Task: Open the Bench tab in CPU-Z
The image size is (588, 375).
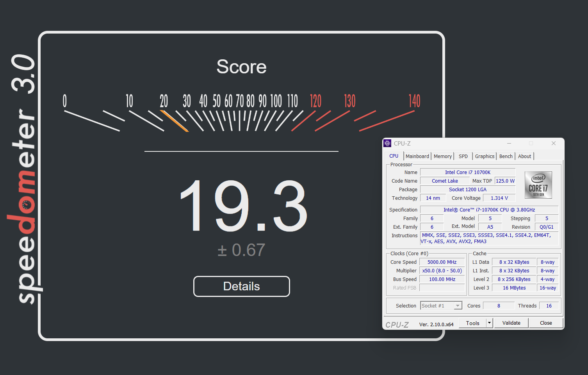Action: tap(506, 156)
